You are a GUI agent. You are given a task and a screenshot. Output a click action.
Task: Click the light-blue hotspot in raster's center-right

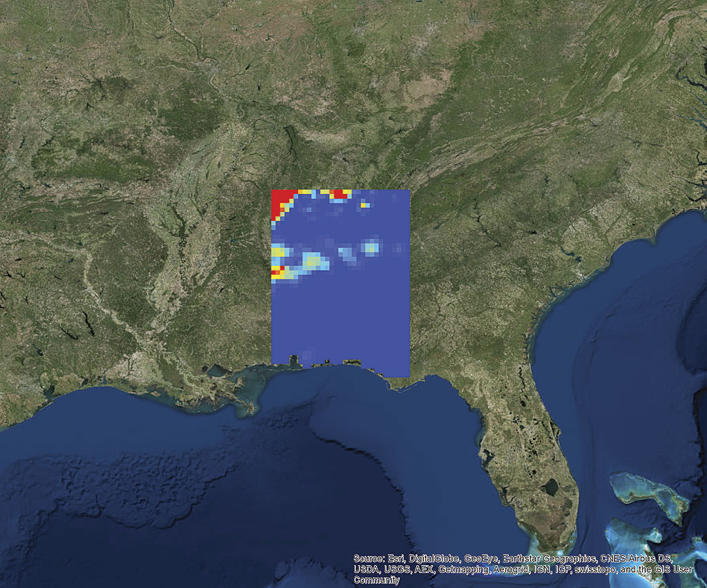(371, 246)
